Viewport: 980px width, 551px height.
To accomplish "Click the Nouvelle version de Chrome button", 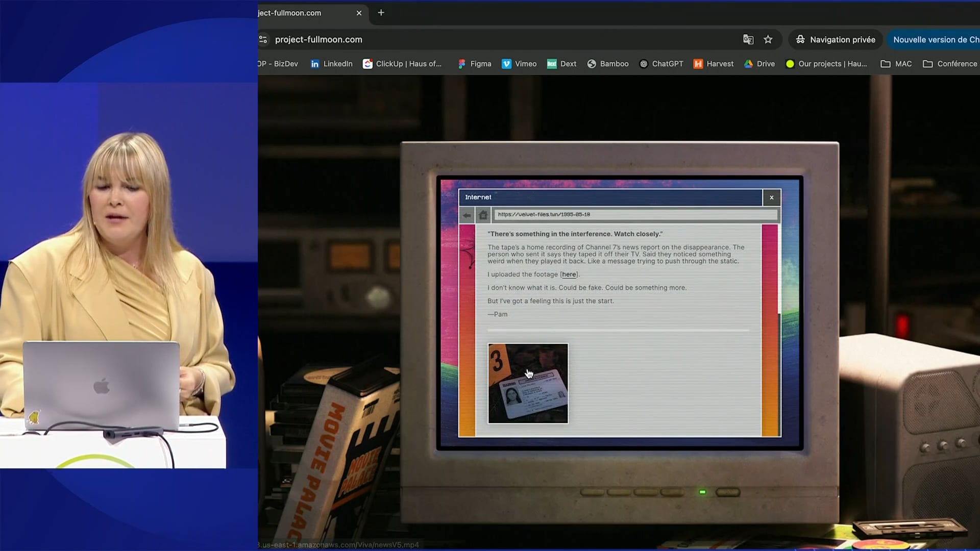I will point(934,39).
